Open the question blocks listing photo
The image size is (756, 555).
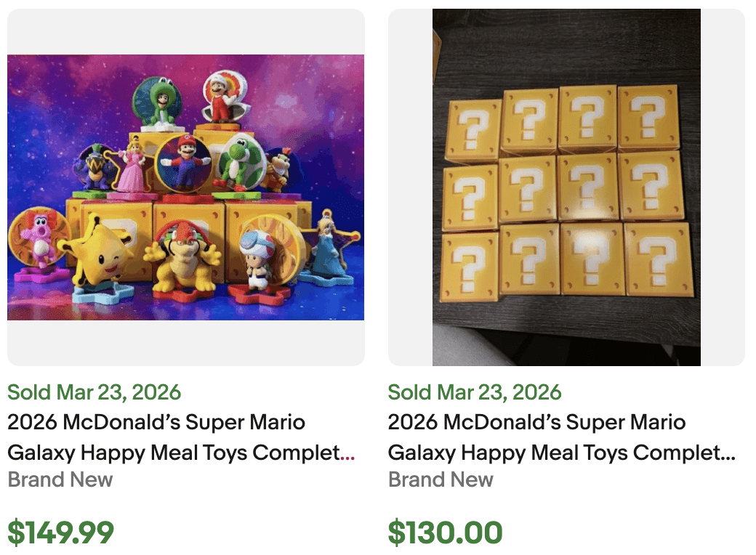[x=566, y=187]
